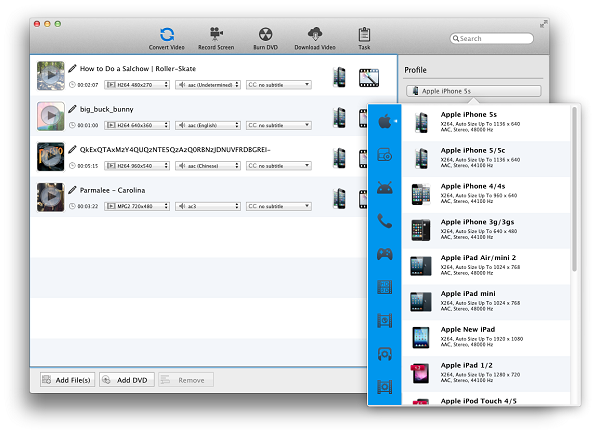Open MPG2 720x480 video track dropdown

137,206
